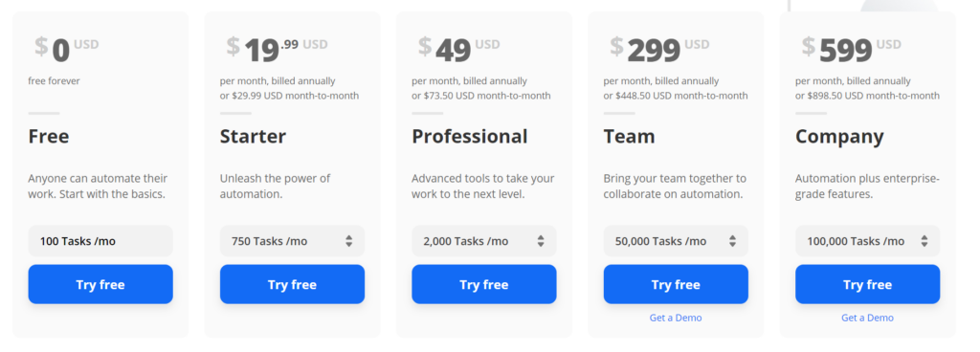
Task: Open the 750 Tasks /mo dropdown
Action: [292, 241]
